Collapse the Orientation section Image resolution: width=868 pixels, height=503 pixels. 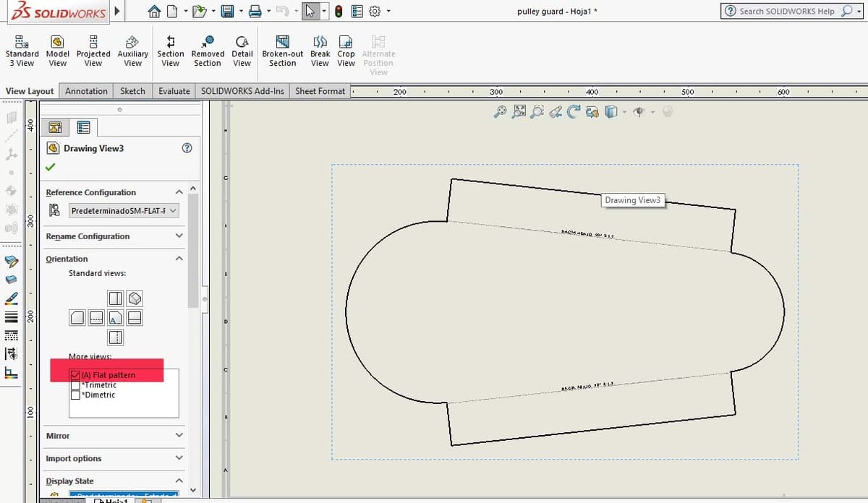click(x=179, y=258)
